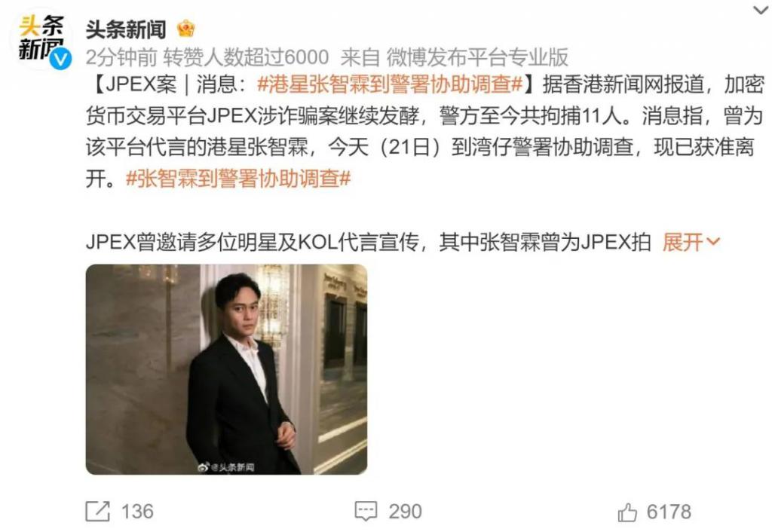This screenshot has width=772, height=532.
Task: Open the comment bubble icon
Action: [366, 512]
